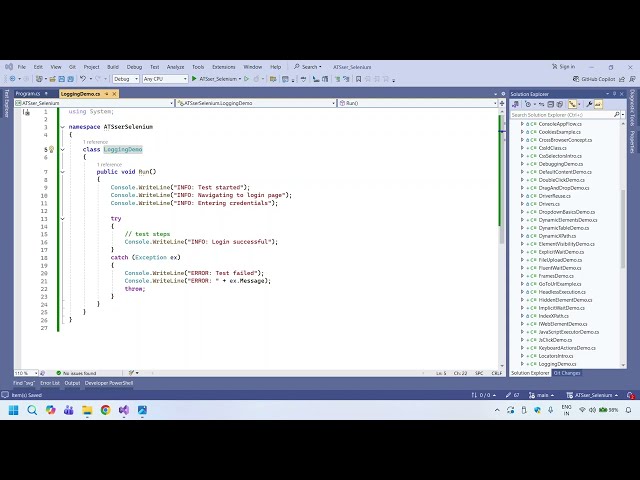Viewport: 640px width, 480px height.
Task: Click the Open File folder icon
Action: [x=53, y=79]
